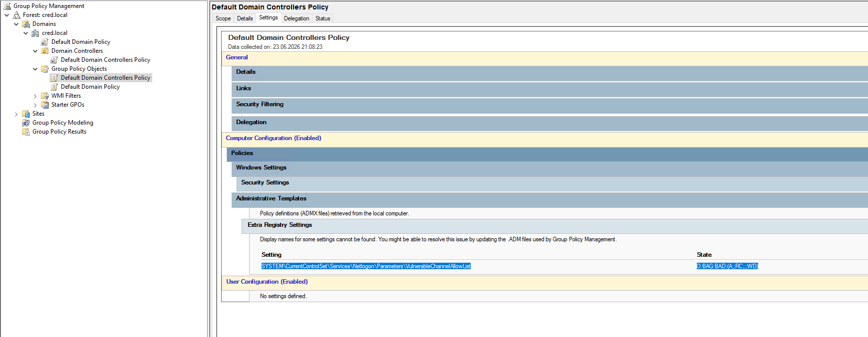Click the No settings defined text

click(x=283, y=296)
